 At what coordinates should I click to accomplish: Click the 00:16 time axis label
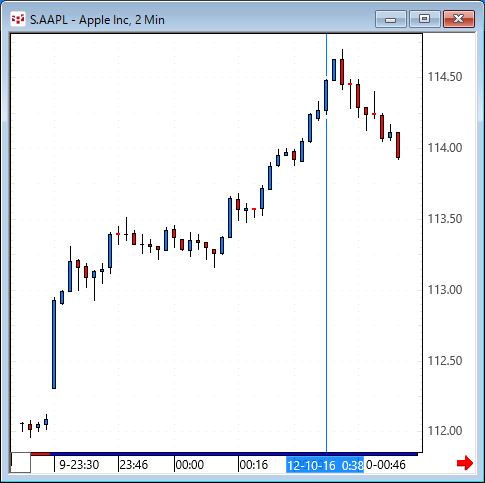(x=254, y=465)
